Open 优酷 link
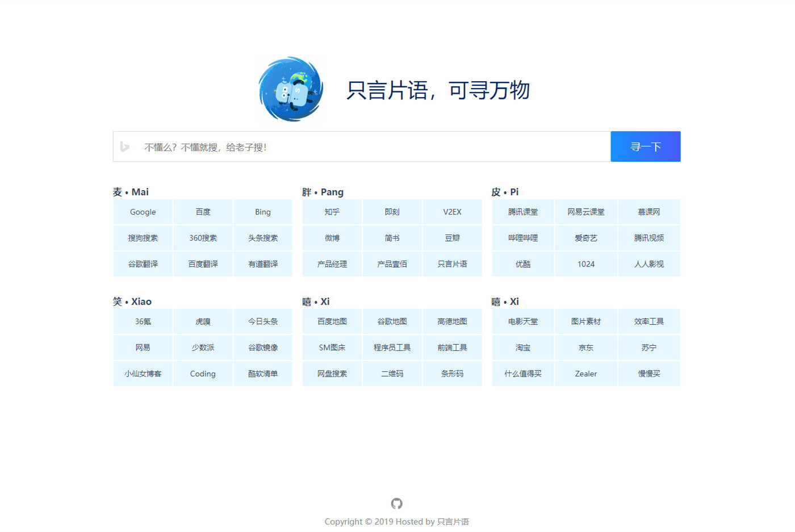Image resolution: width=795 pixels, height=532 pixels. pyautogui.click(x=523, y=264)
